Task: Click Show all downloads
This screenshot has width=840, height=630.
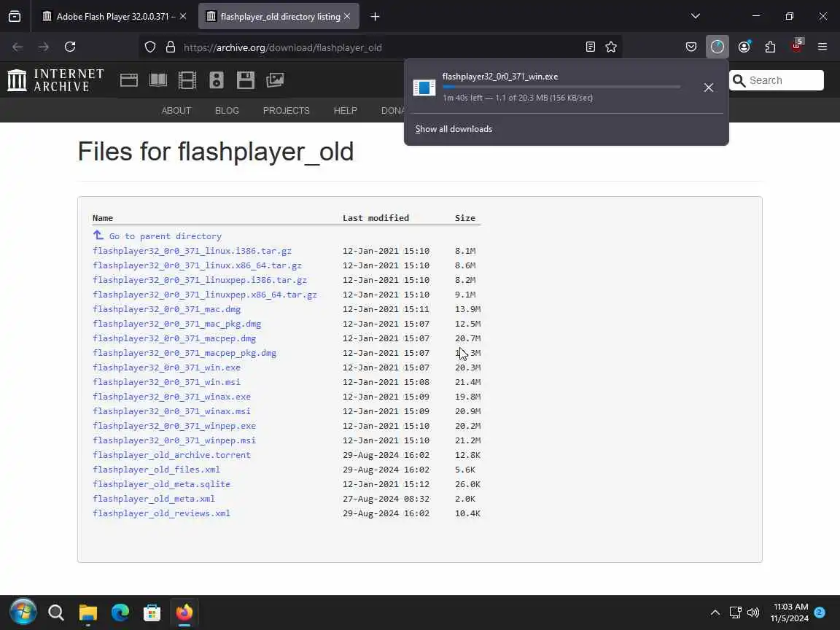Action: [454, 129]
